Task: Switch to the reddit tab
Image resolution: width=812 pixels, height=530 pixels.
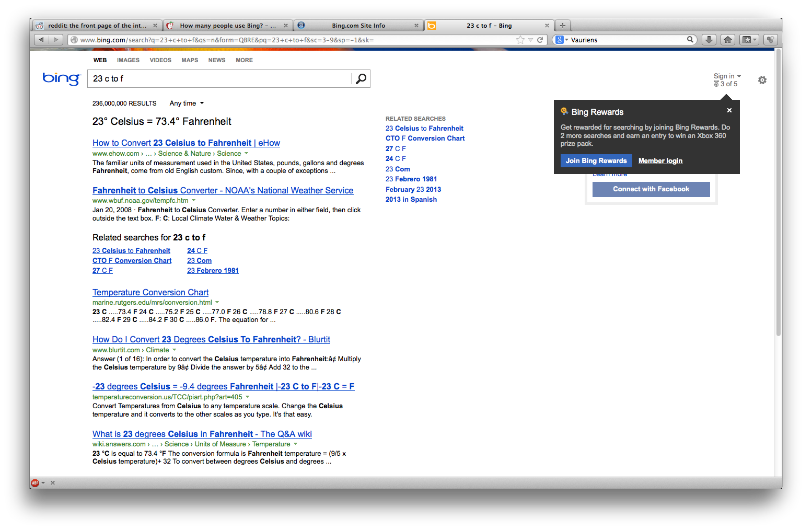Action: click(x=97, y=25)
